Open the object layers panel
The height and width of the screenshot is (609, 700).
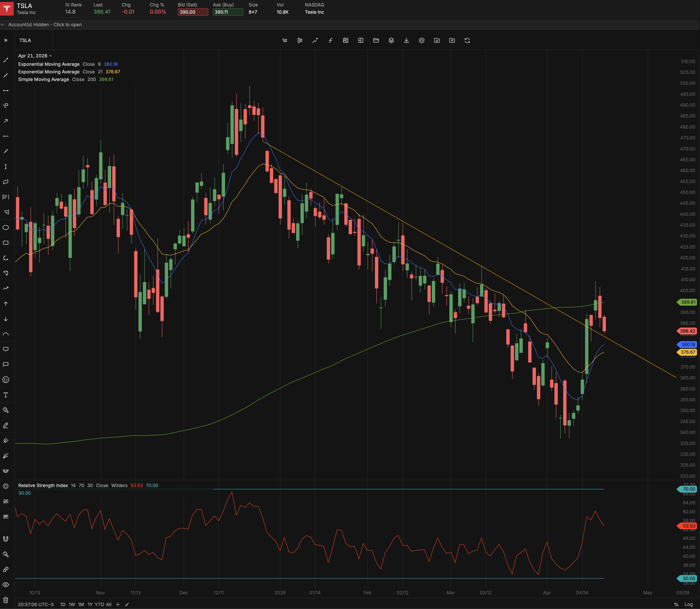391,41
